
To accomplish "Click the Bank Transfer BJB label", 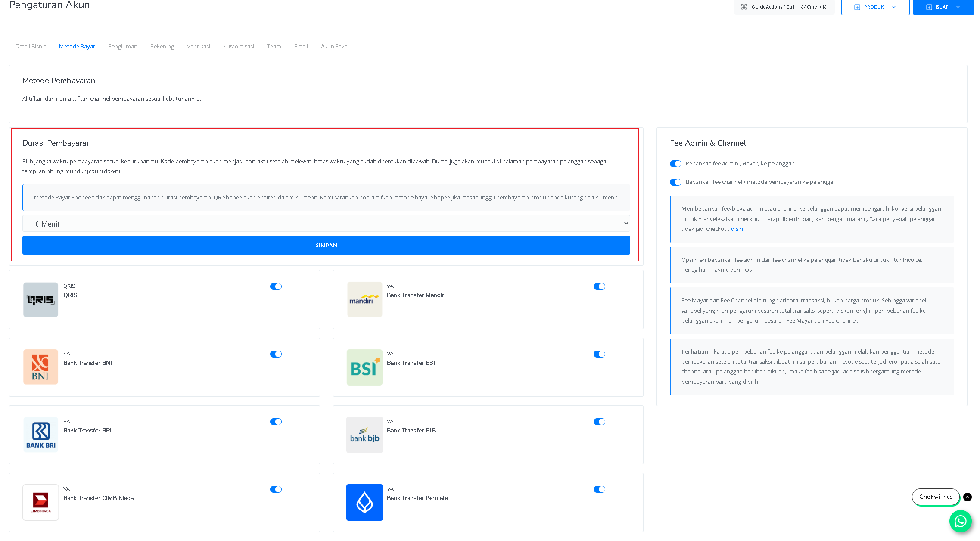I will pos(411,430).
